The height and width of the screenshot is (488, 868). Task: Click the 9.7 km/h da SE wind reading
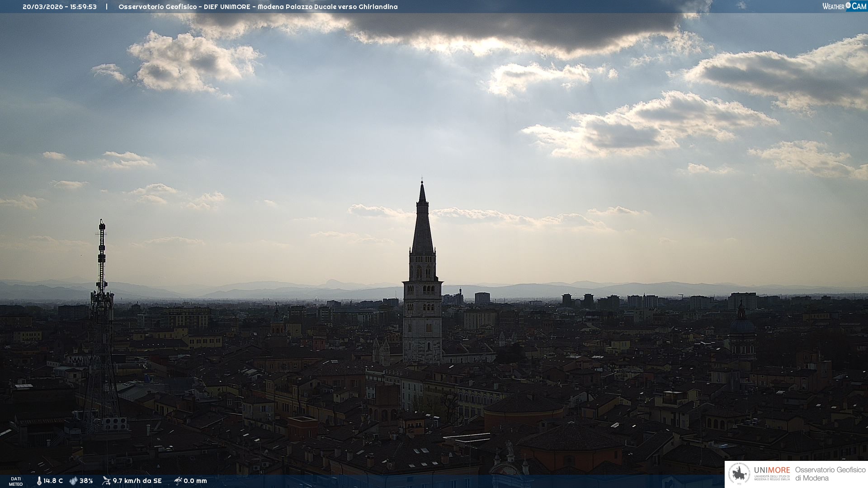coord(137,481)
